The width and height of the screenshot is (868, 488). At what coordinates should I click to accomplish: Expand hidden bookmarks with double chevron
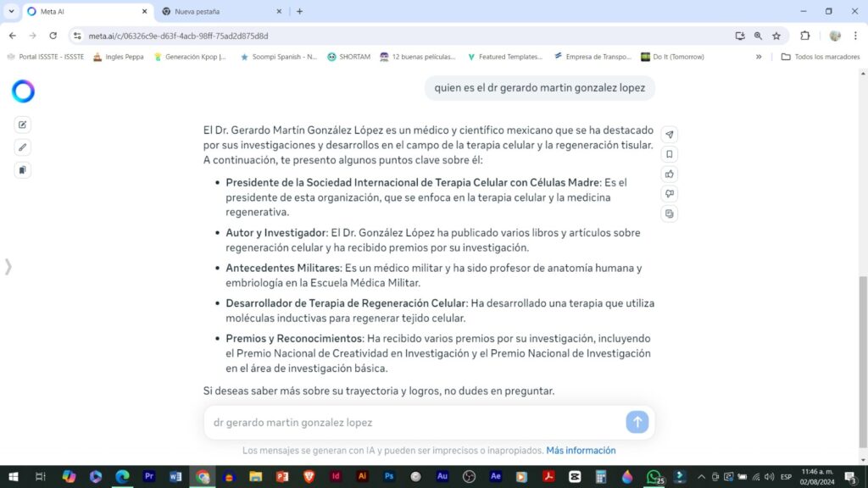[759, 57]
